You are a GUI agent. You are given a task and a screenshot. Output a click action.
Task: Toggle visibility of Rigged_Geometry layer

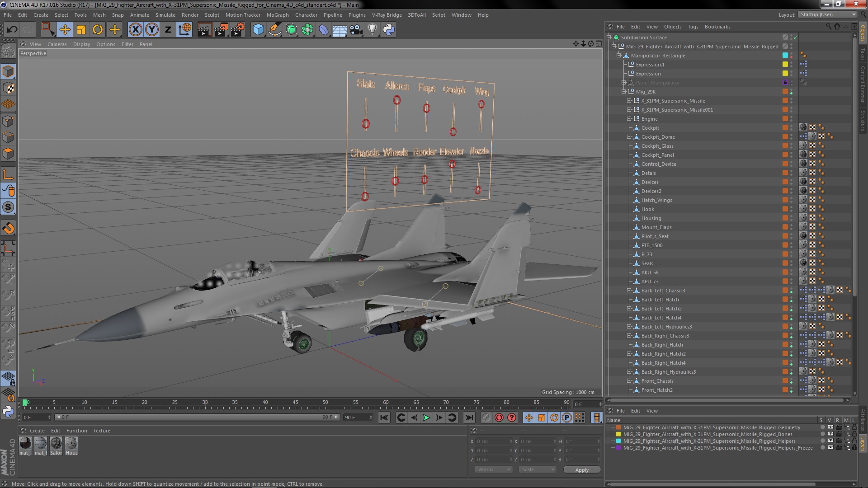830,427
